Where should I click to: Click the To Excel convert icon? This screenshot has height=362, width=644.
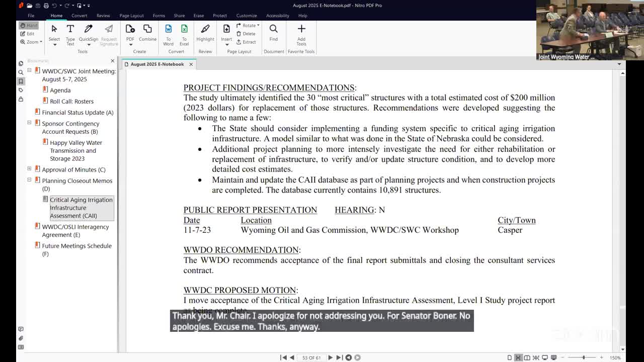tap(184, 33)
